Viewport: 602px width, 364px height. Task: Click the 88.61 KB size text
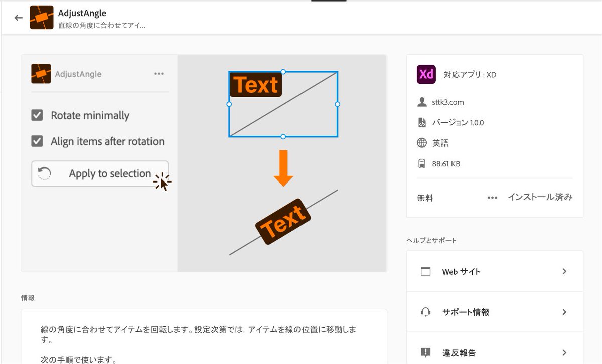pyautogui.click(x=446, y=163)
